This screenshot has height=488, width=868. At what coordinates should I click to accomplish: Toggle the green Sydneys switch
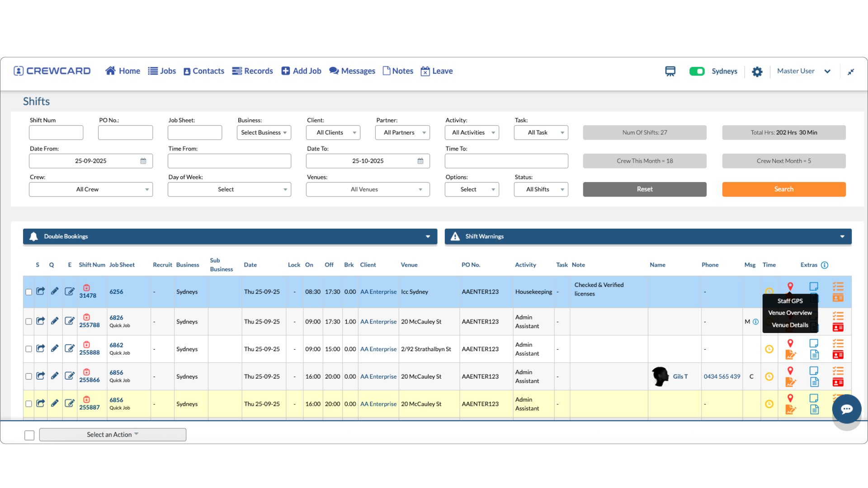tap(697, 71)
